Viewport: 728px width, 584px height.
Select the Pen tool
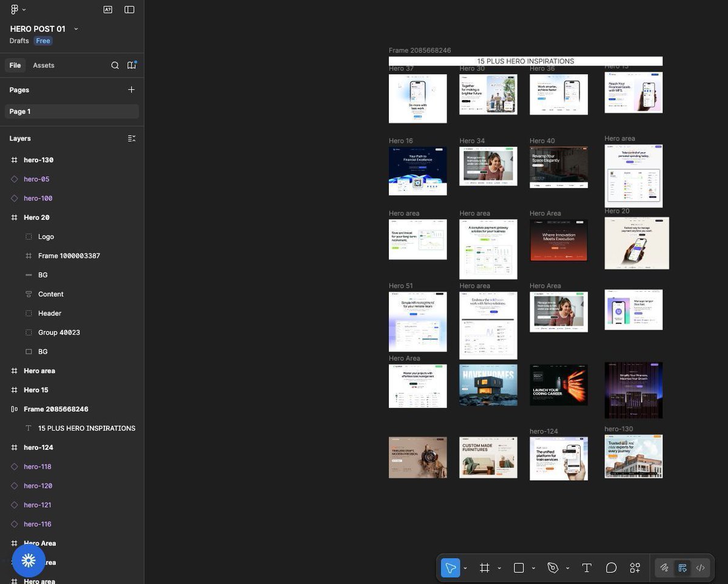[x=553, y=568]
